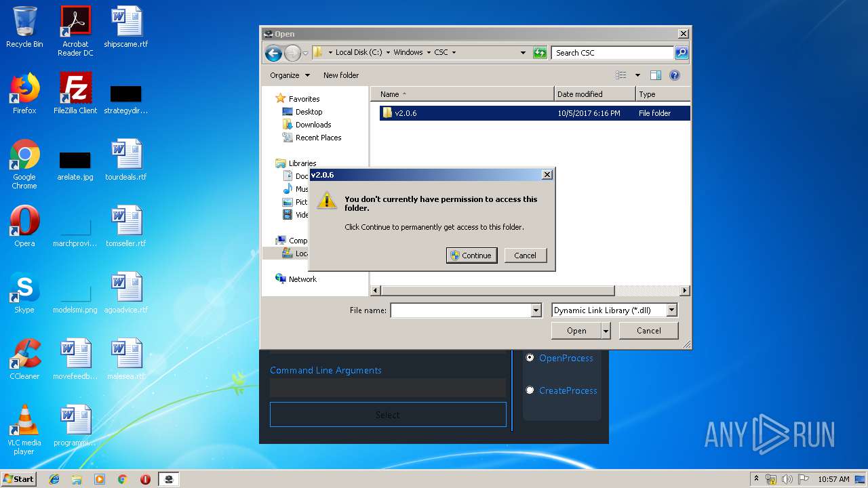Open the Start menu
The width and height of the screenshot is (868, 488).
(19, 479)
